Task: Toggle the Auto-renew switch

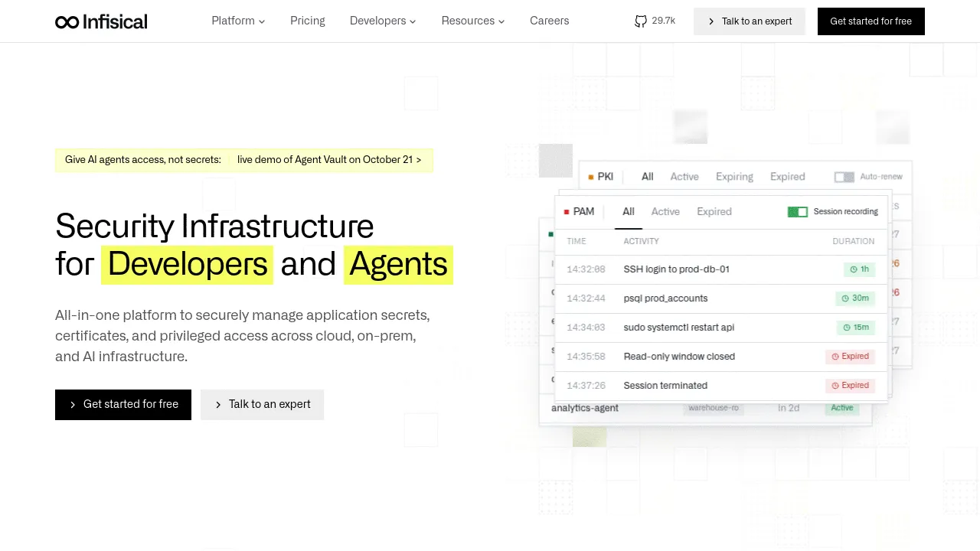Action: (x=844, y=177)
